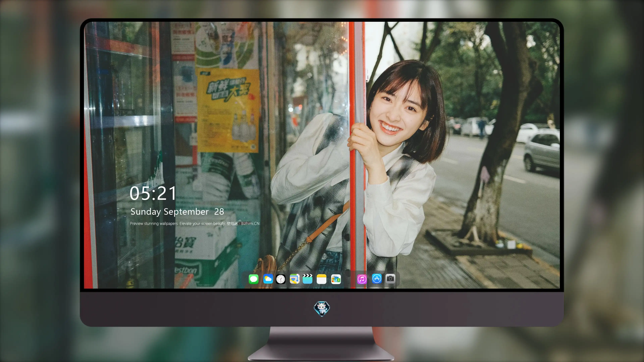Launch Maps from the dock
This screenshot has height=362, width=644.
click(294, 279)
